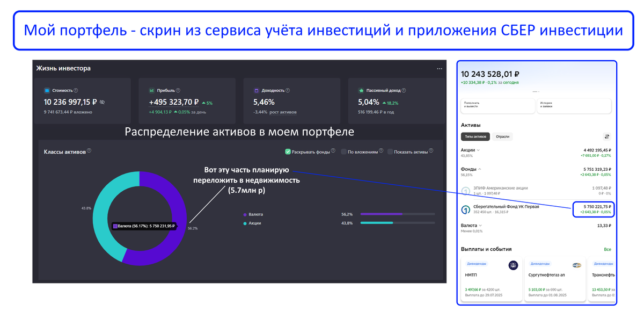Image resolution: width=644 pixels, height=311 pixels.
Task: Select the Типы активов tab
Action: coord(475,136)
